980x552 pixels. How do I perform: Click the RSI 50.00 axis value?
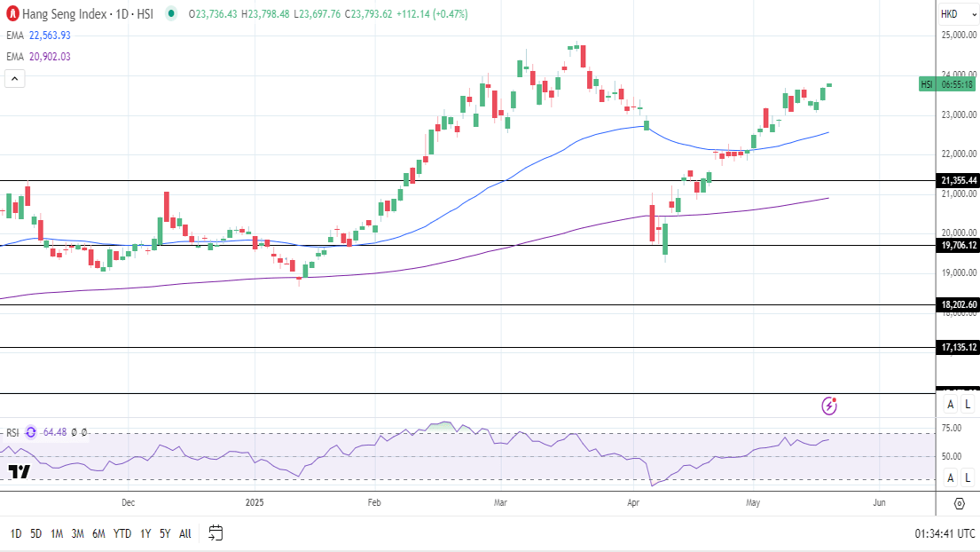tap(952, 456)
